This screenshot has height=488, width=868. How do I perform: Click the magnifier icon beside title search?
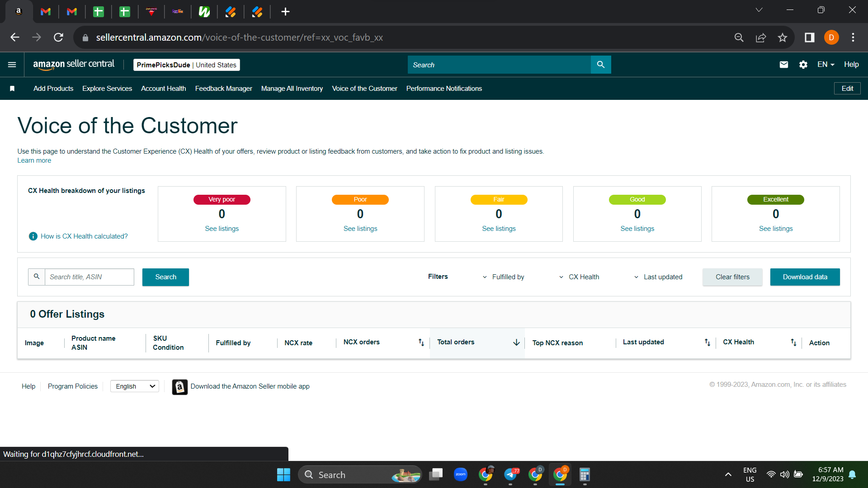(37, 277)
